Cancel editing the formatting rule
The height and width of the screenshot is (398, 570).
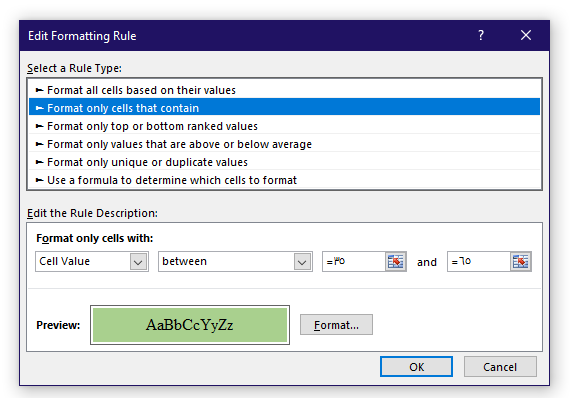pos(500,367)
